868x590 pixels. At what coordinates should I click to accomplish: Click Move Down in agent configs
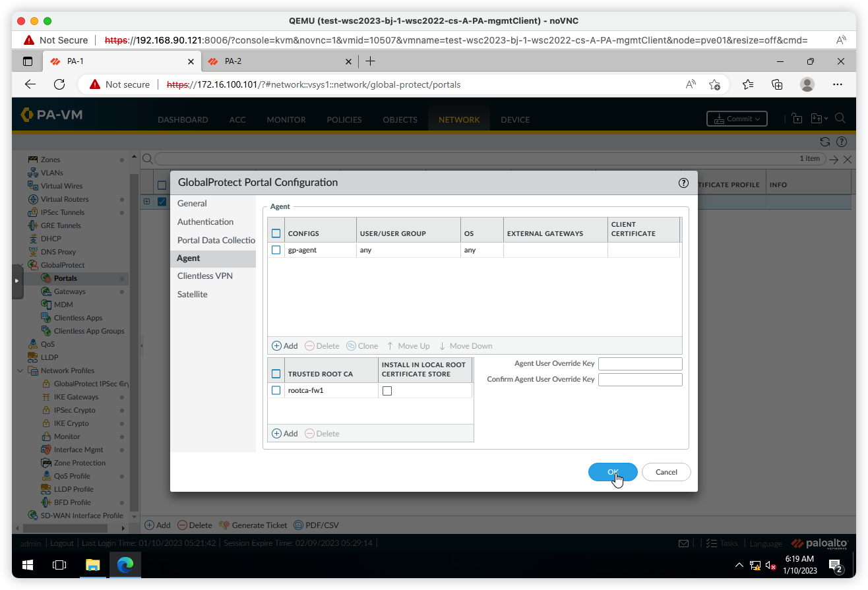coord(466,346)
